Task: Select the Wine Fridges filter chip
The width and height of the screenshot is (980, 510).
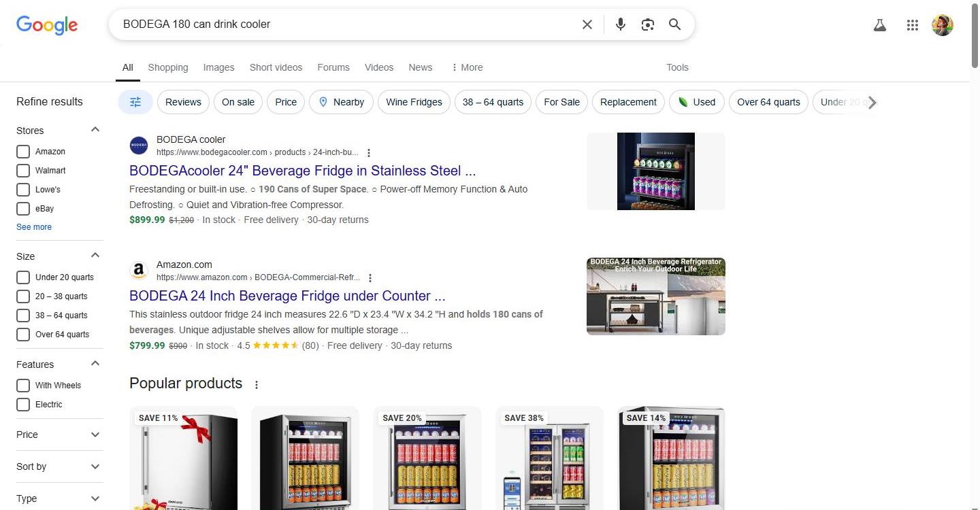Action: 414,102
